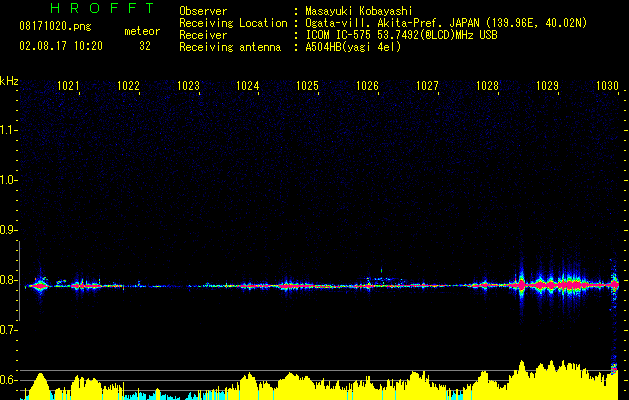Click the kHz axis unit label
Screen dimensions: 629x400
(9, 81)
